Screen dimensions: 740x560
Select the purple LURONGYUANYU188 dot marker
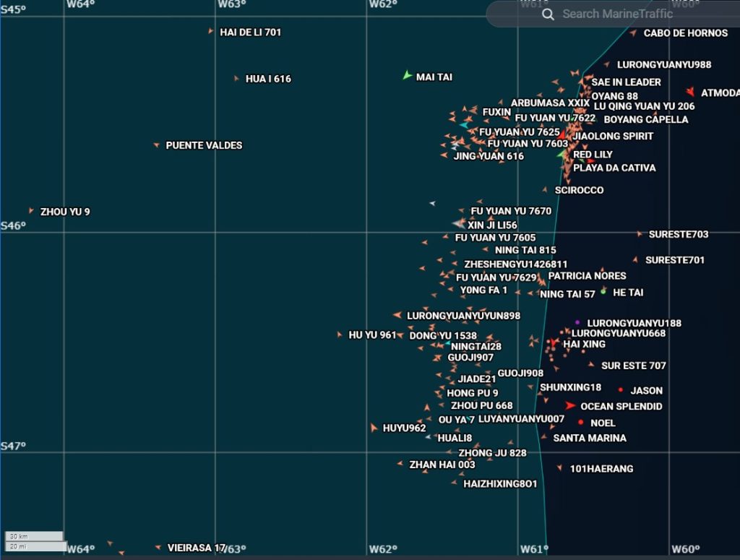pos(577,322)
